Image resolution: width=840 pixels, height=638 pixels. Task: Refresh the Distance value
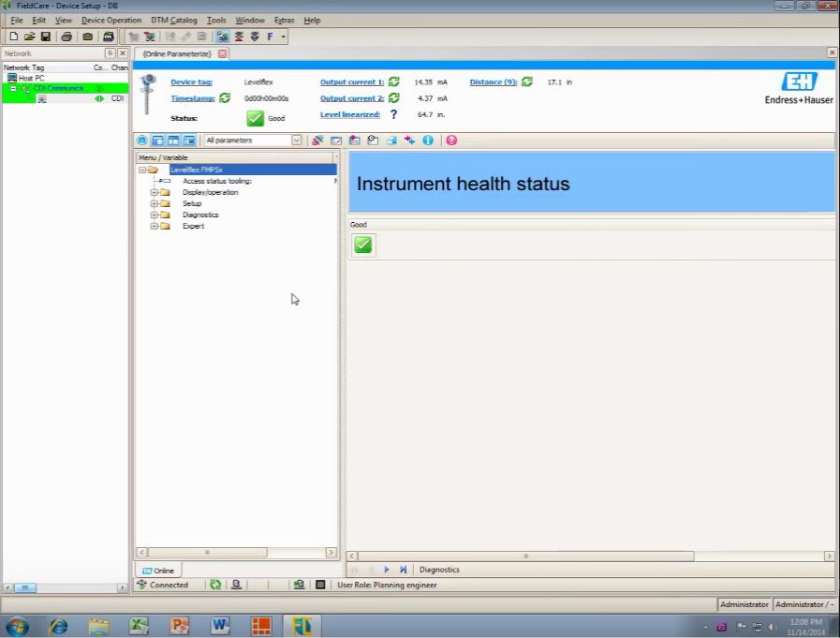(527, 82)
